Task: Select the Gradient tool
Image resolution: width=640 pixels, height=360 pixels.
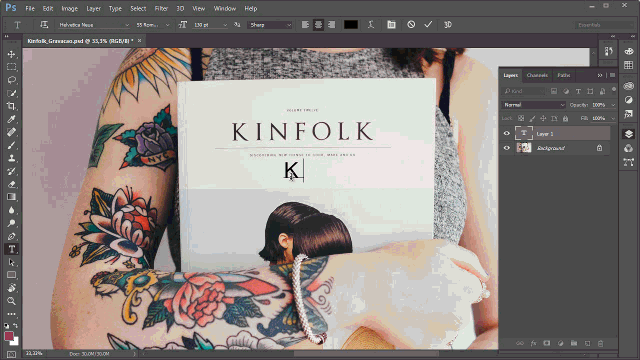Action: click(11, 197)
